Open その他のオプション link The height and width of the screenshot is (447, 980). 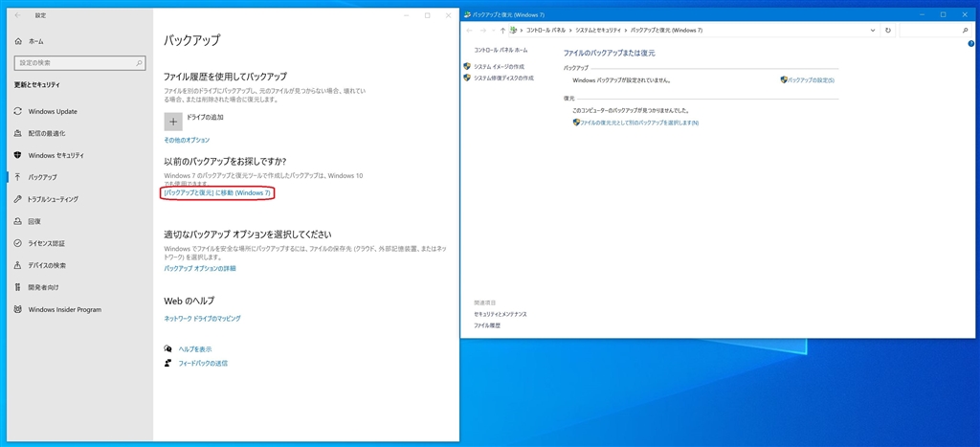[x=187, y=140]
